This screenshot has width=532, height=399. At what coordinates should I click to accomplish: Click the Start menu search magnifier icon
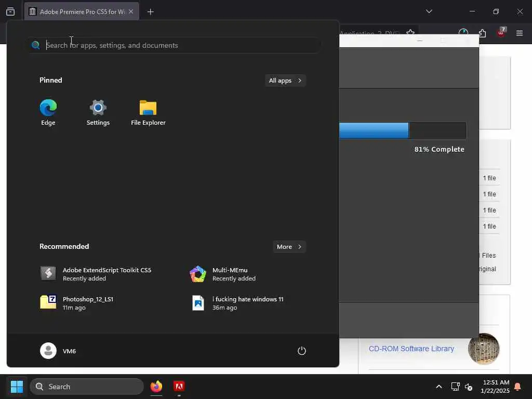(x=36, y=45)
